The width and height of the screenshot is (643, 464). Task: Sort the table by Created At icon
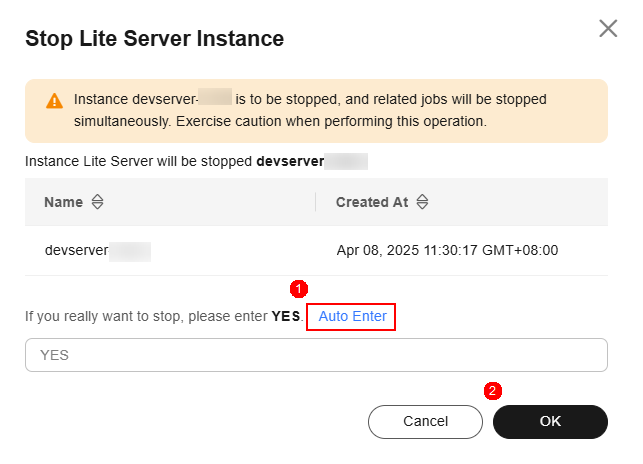(422, 202)
